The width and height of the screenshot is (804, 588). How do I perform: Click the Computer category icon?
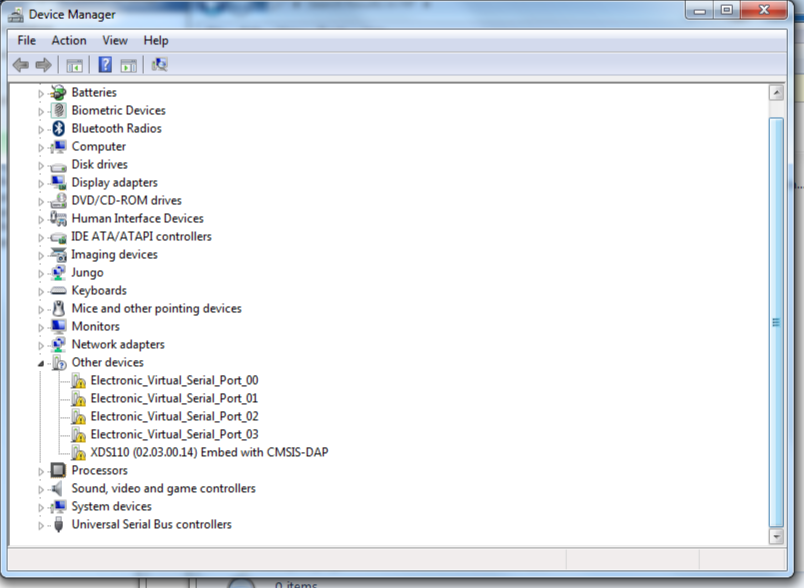click(58, 147)
